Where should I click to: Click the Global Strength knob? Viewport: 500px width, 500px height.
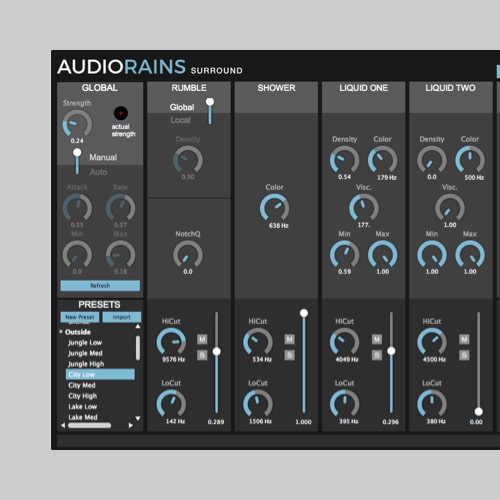click(77, 124)
